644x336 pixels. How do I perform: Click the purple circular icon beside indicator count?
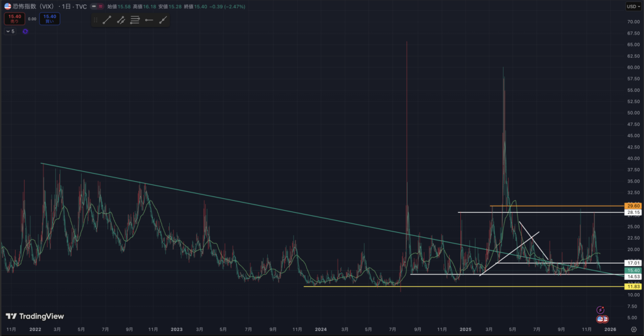tap(25, 31)
